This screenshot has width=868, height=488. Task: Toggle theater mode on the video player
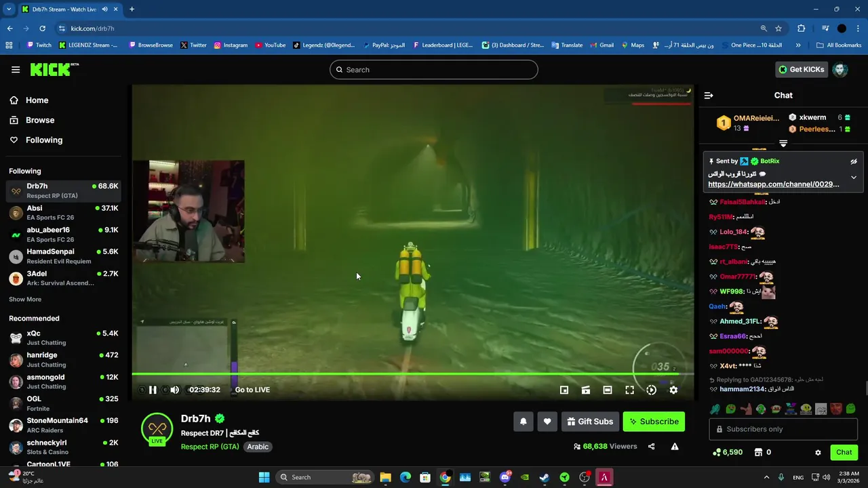(608, 390)
